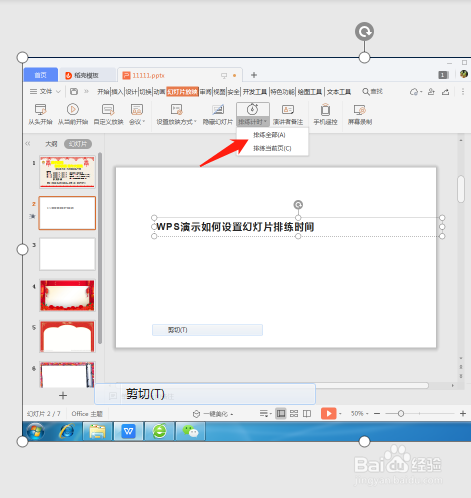
Task: Open the 50% zoom dropdown
Action: click(359, 413)
